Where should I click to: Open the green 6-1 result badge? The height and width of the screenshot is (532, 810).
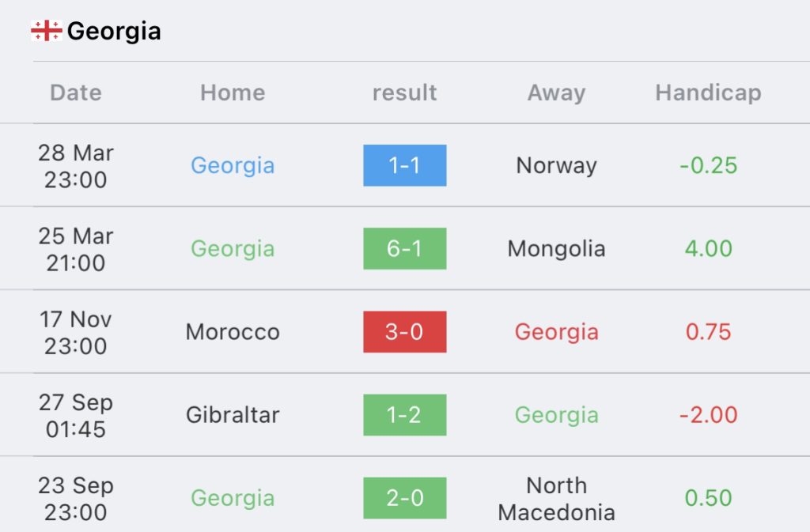[404, 248]
